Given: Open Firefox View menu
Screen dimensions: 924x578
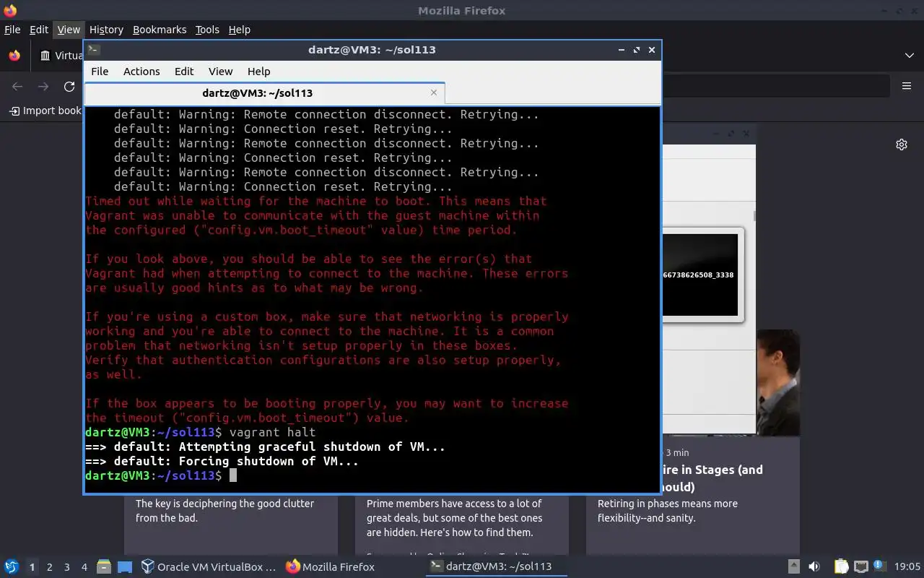Looking at the screenshot, I should click(69, 30).
